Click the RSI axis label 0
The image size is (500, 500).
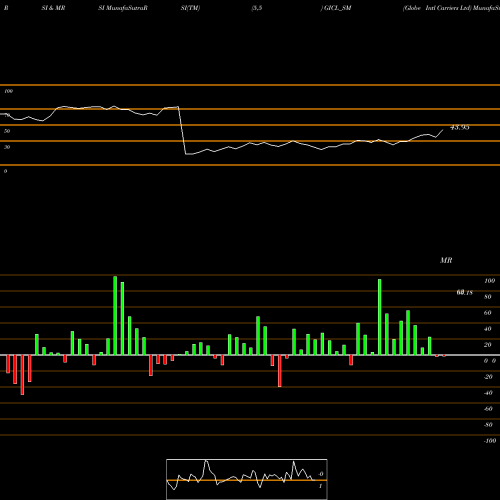point(5,171)
